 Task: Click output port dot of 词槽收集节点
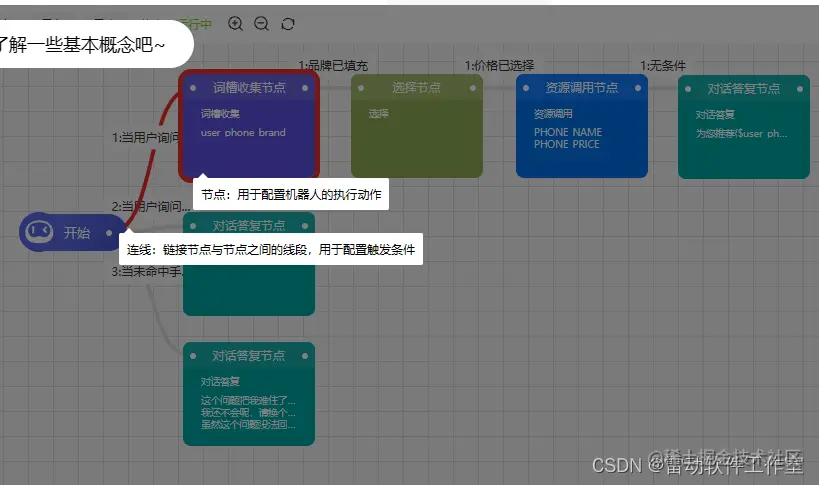click(305, 88)
